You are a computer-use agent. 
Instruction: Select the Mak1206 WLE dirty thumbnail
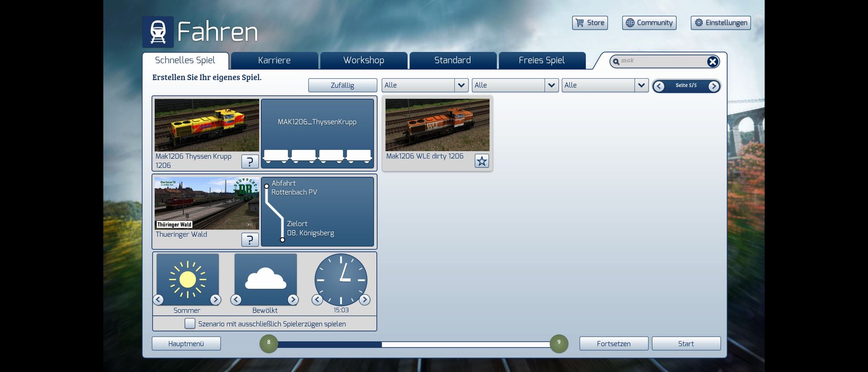pyautogui.click(x=438, y=125)
